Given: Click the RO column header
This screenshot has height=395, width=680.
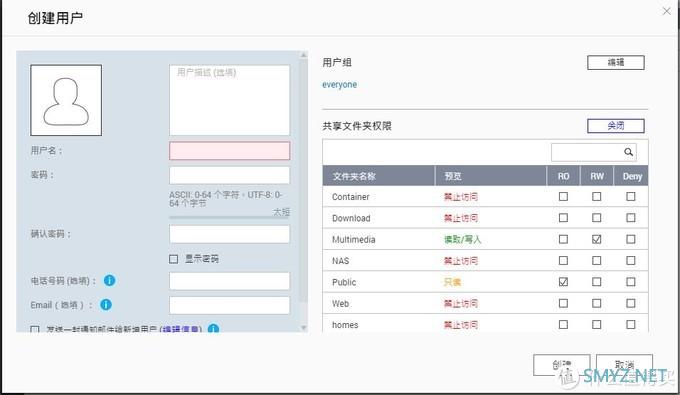Looking at the screenshot, I should click(563, 176).
